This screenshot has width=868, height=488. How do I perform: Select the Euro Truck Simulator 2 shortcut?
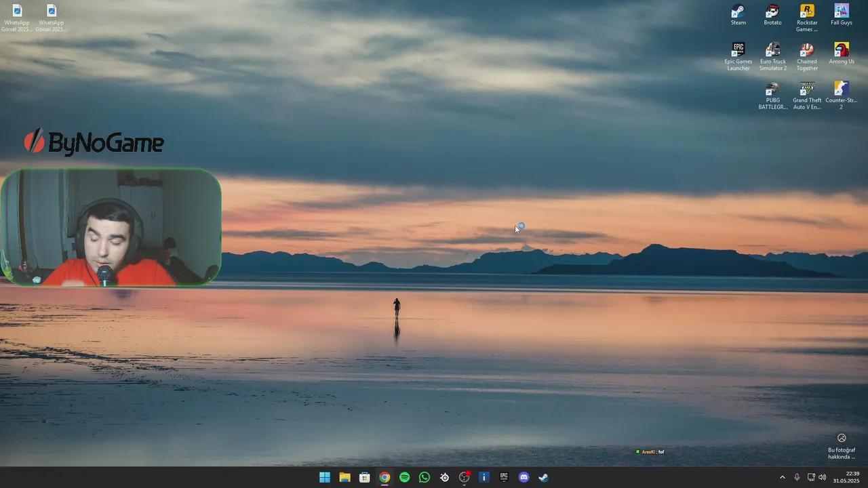click(772, 56)
